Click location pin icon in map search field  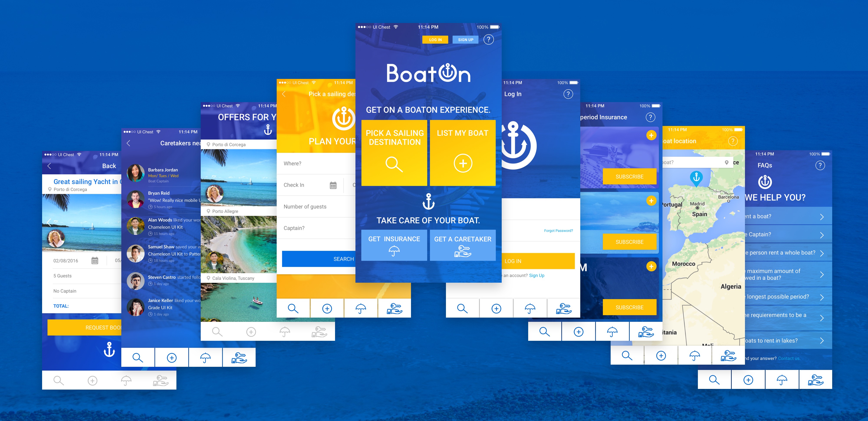pos(727,163)
